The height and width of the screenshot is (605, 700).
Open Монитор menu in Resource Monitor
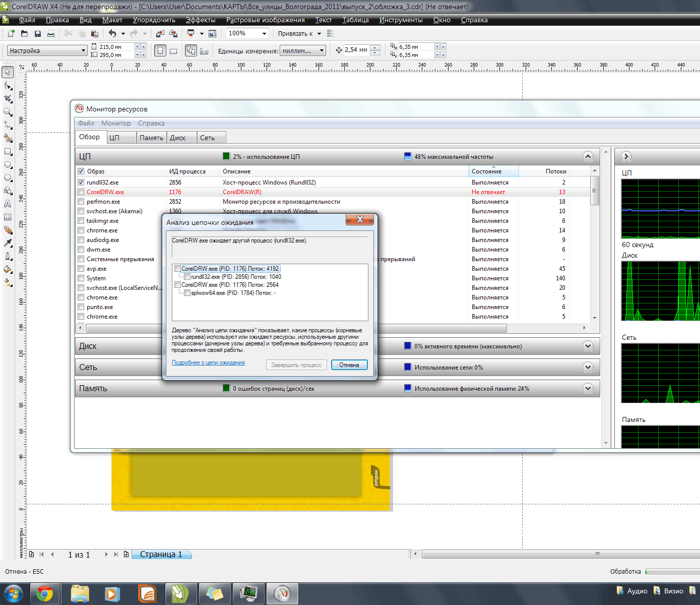(116, 123)
